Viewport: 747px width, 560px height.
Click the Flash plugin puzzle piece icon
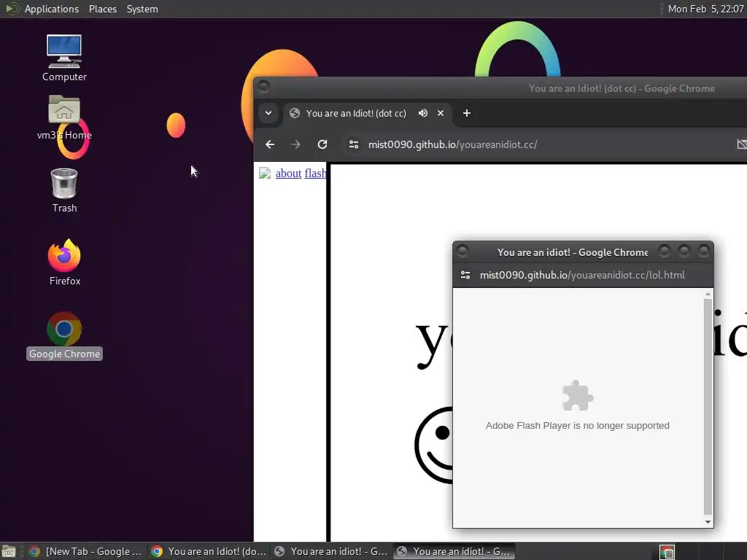pyautogui.click(x=578, y=396)
